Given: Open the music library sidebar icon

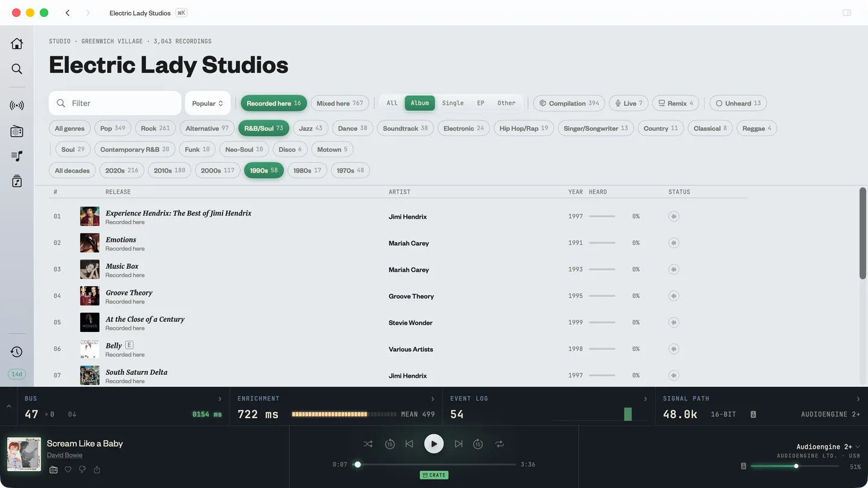Looking at the screenshot, I should 17,181.
